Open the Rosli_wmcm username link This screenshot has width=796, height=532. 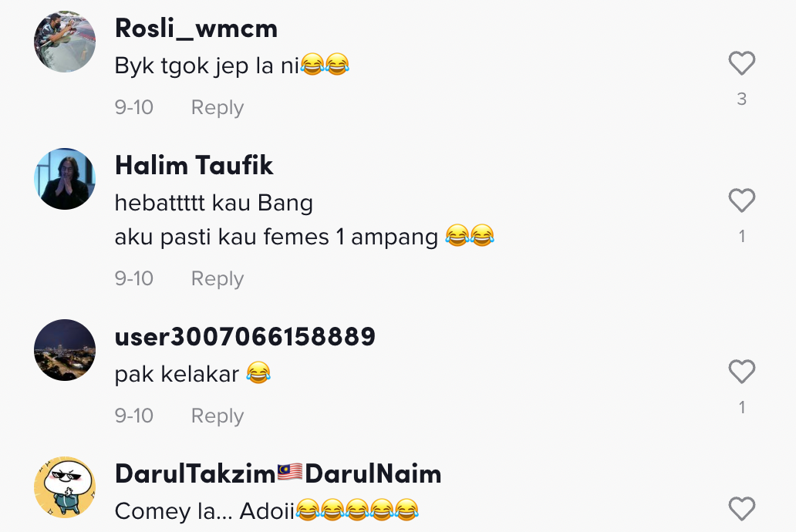(196, 29)
